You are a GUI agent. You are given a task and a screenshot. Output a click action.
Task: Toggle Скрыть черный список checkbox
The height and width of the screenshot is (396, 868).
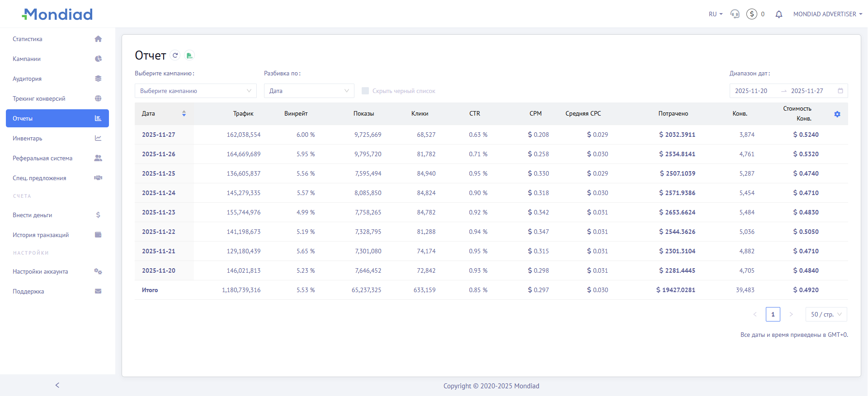click(365, 91)
